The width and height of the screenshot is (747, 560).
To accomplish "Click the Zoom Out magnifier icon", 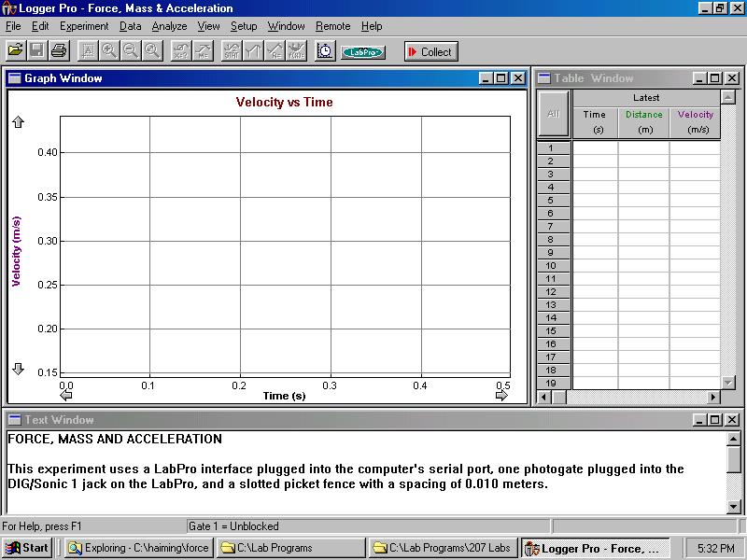I will [x=131, y=50].
